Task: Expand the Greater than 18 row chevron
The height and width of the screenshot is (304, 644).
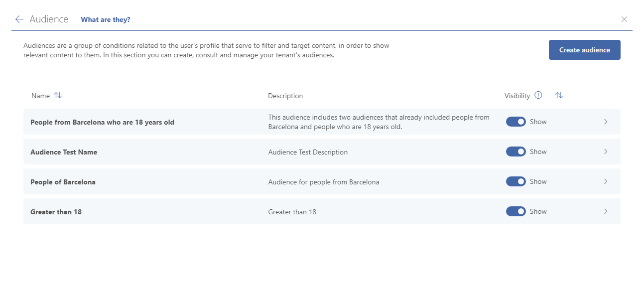Action: point(606,211)
